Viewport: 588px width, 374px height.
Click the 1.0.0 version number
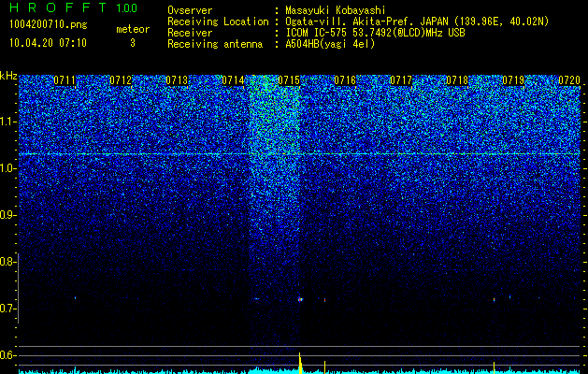tap(127, 7)
